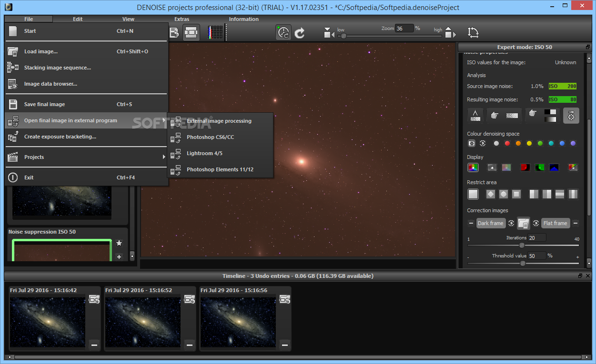Select the grayscale luminance Display icon
Viewport: 596px width, 364px height.
[492, 167]
